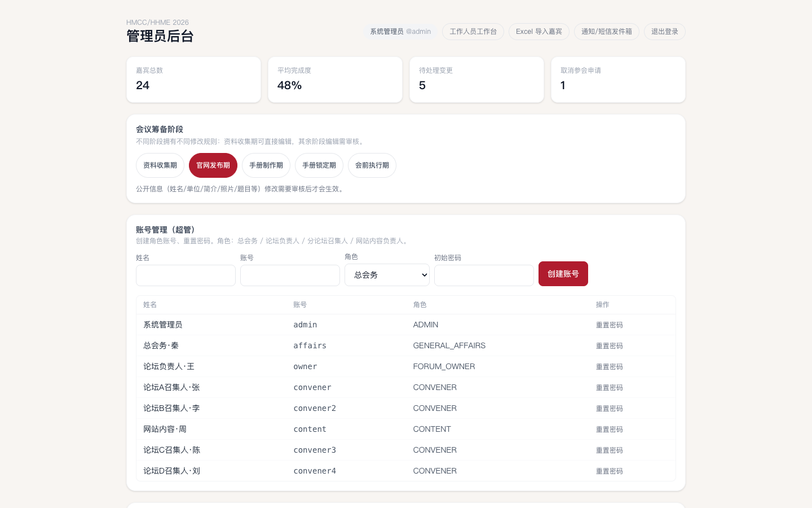Click the name cell 网站内容·周
Image resolution: width=812 pixels, height=508 pixels.
tap(165, 429)
